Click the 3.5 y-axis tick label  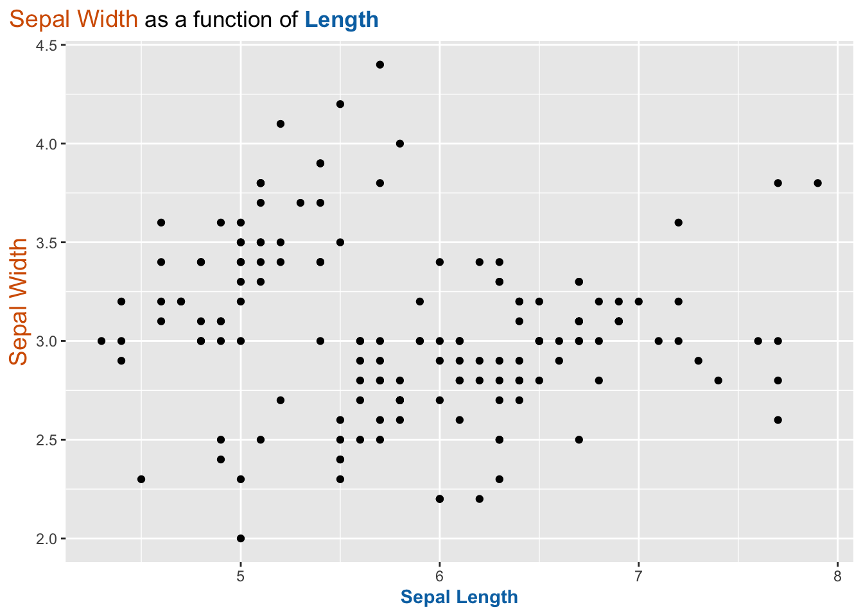tap(48, 243)
